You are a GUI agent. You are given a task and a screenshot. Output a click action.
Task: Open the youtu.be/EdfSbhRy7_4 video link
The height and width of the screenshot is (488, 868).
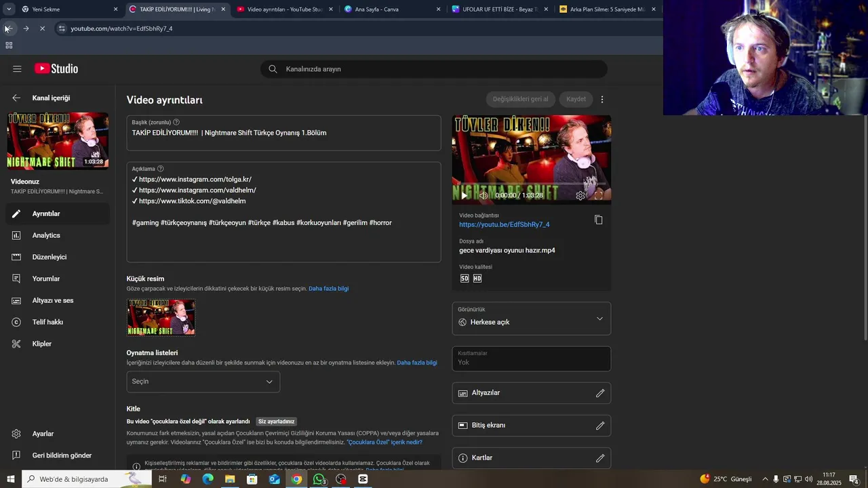click(505, 224)
